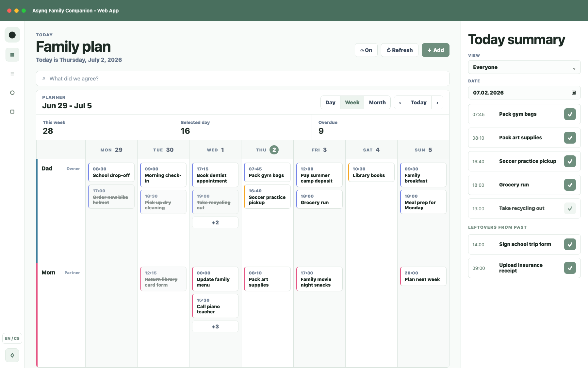Switch to Day view
This screenshot has width=588, height=368.
[x=330, y=102]
